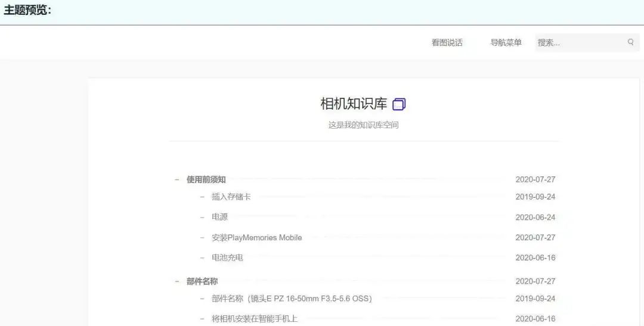Click the 主题预览 heading text
Image resolution: width=644 pixels, height=326 pixels.
tap(27, 10)
